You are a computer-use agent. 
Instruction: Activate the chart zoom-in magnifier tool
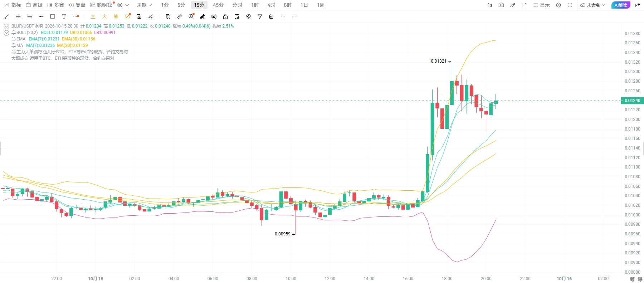tap(191, 16)
